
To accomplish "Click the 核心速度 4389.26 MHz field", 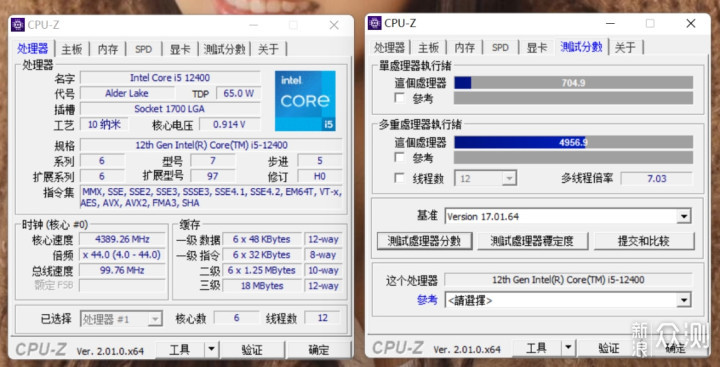I will (123, 239).
